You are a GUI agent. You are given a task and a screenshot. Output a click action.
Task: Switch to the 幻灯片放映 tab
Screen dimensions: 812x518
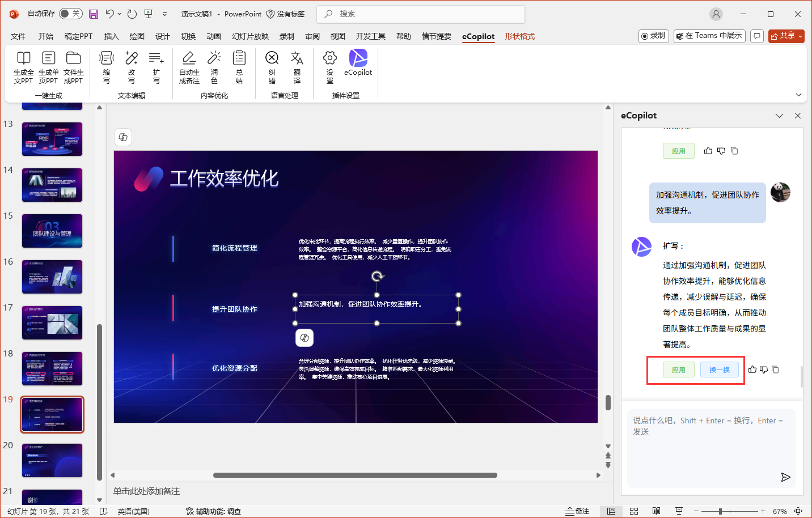coord(250,36)
